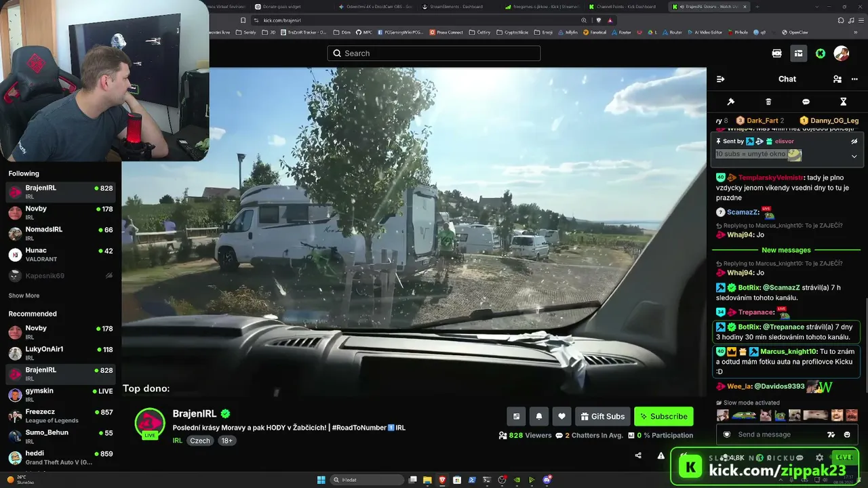Open chat text formatting settings icon
This screenshot has width=868, height=488.
pos(831,434)
